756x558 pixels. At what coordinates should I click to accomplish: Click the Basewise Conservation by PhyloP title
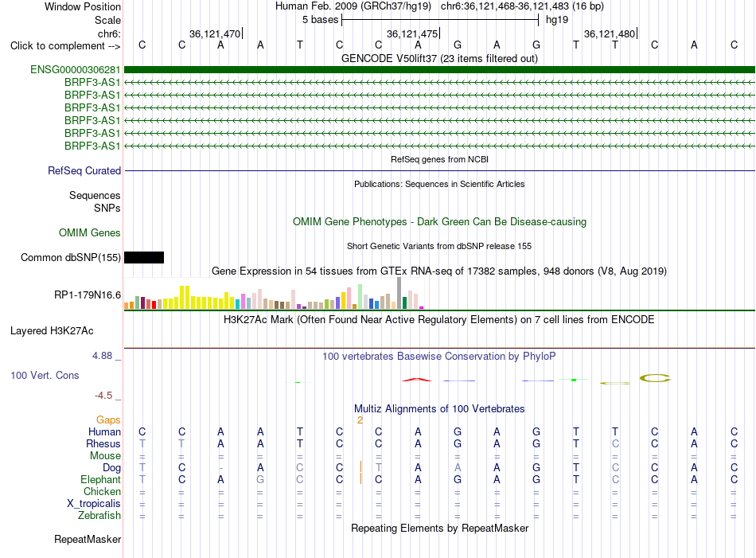pos(439,357)
